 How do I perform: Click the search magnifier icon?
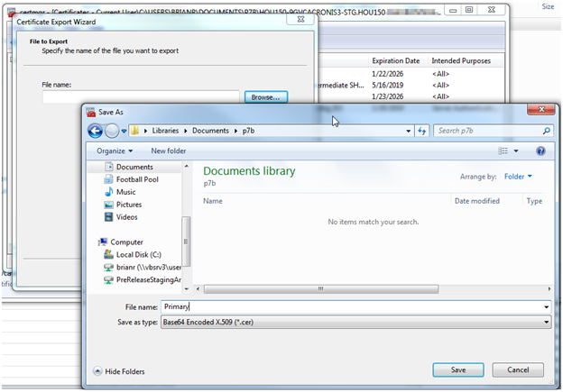pos(546,131)
